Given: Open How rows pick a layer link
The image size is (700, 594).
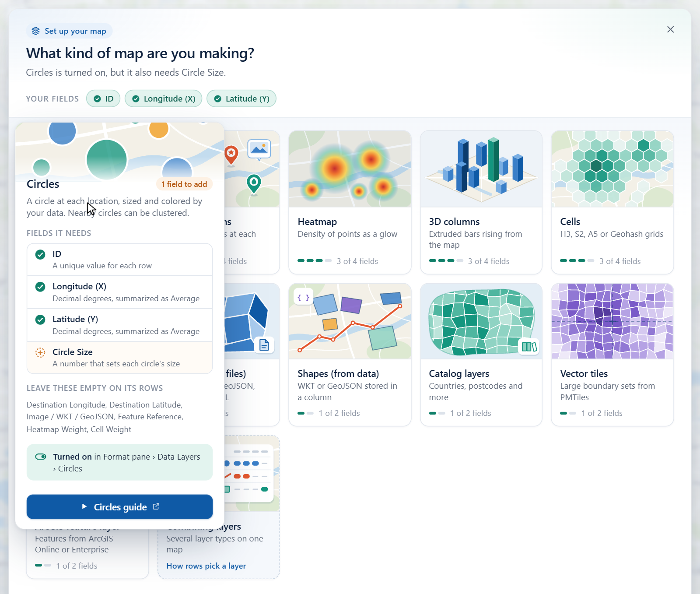Looking at the screenshot, I should (206, 566).
